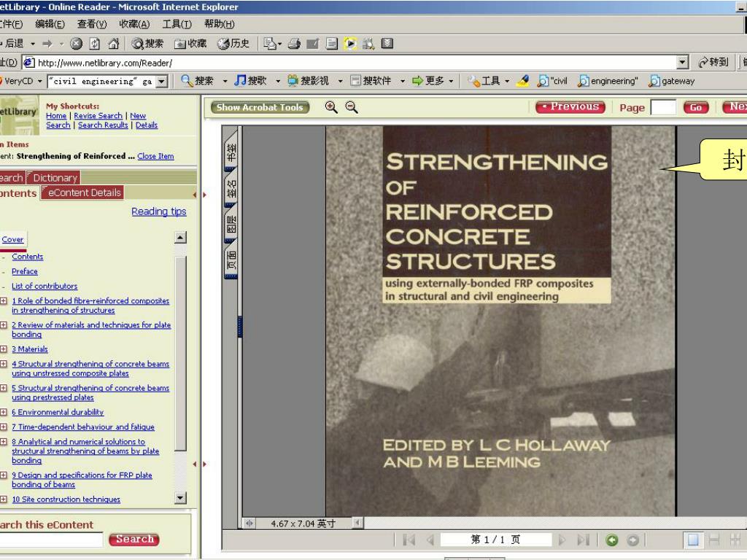This screenshot has width=747, height=560.
Task: Click the contents list scroll down arrow
Action: tap(180, 499)
